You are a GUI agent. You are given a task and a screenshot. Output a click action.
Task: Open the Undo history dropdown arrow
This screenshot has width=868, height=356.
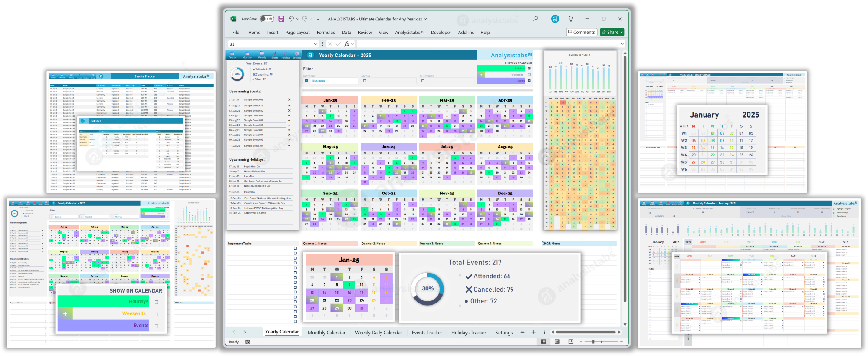coord(297,19)
